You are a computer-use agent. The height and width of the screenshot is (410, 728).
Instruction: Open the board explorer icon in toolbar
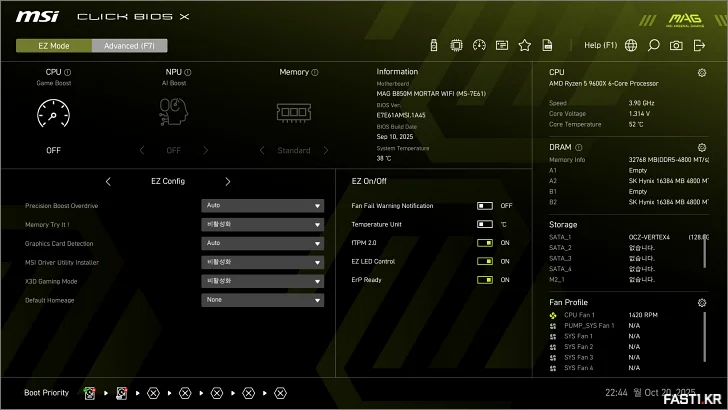(x=502, y=45)
